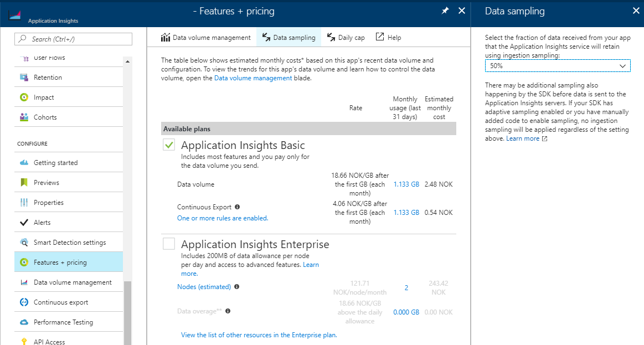Open Smart Detection settings menu item

[69, 243]
